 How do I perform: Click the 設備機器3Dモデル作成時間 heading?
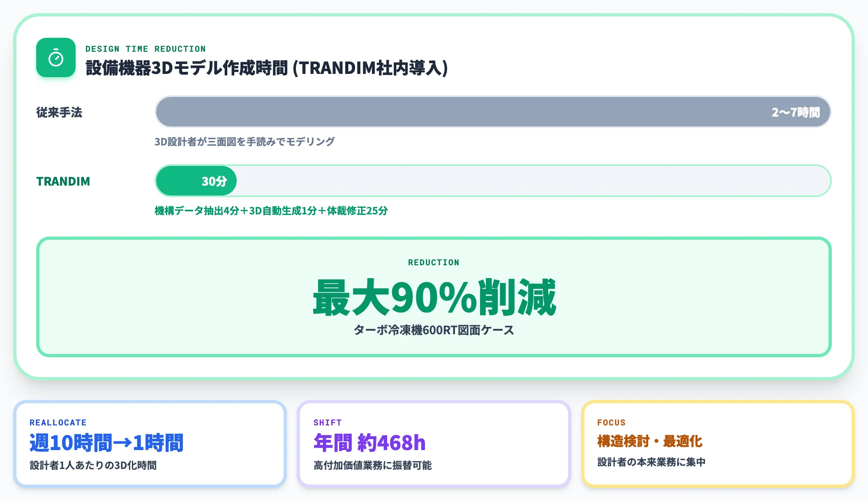(267, 68)
